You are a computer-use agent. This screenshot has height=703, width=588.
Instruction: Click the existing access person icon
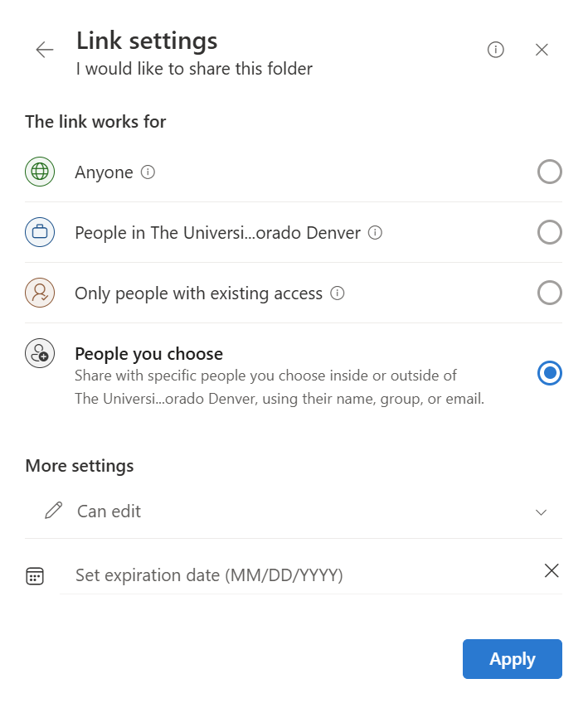(x=40, y=293)
